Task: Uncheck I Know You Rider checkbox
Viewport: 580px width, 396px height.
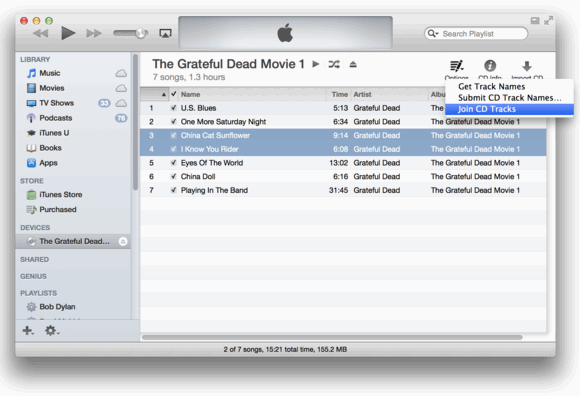Action: point(173,149)
